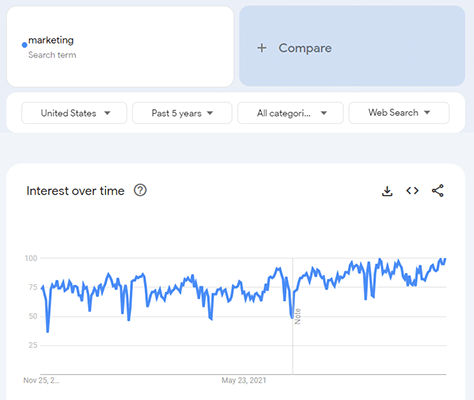Add a comparison term with Compare

tap(352, 46)
